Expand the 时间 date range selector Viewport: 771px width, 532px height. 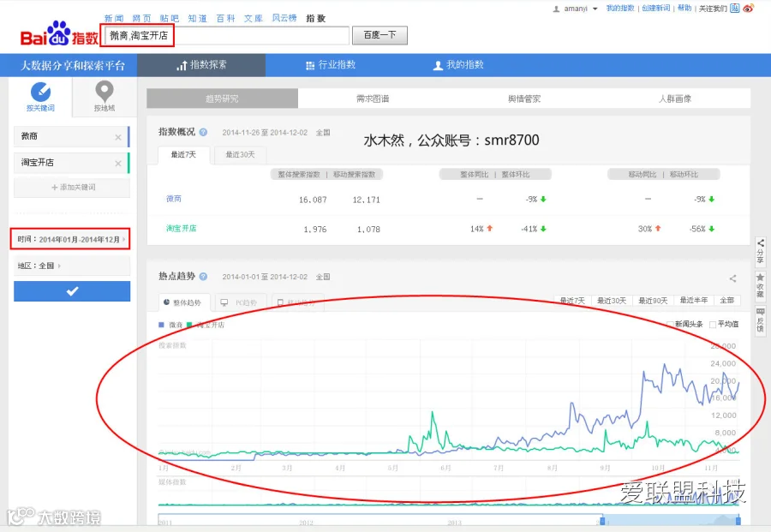71,239
